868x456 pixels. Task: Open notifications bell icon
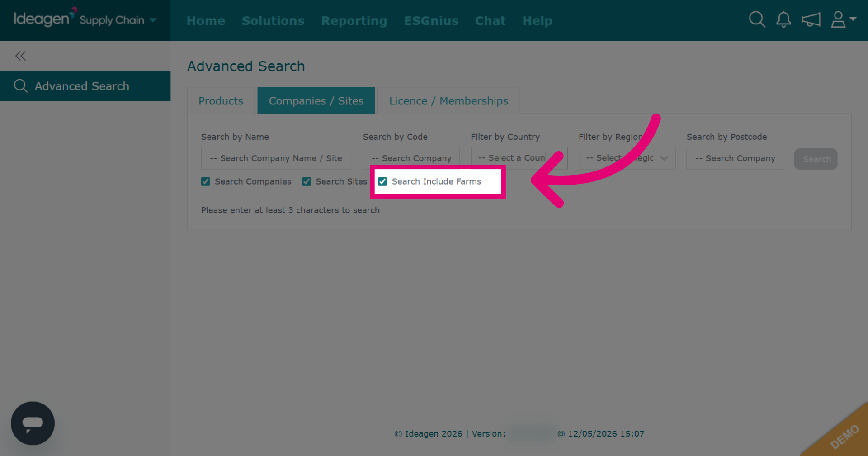783,20
